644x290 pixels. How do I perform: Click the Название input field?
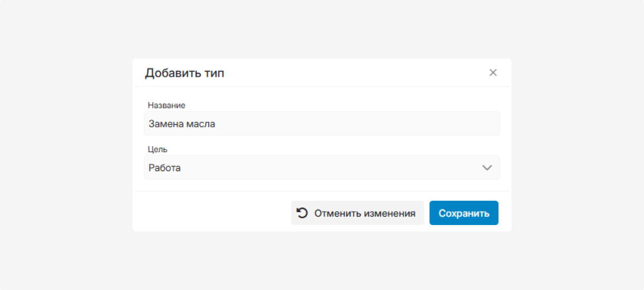click(322, 124)
